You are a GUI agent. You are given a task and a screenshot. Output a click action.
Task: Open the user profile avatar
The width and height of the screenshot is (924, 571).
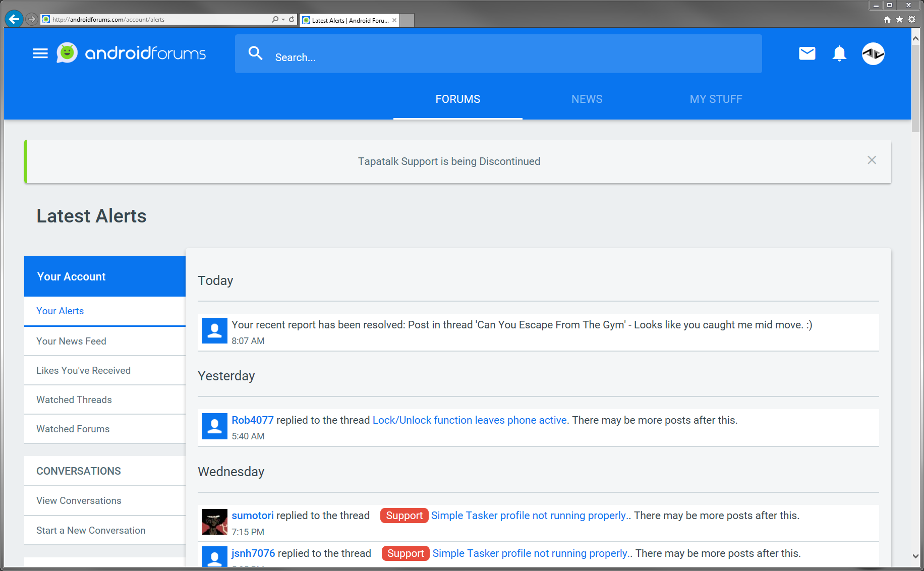coord(873,53)
